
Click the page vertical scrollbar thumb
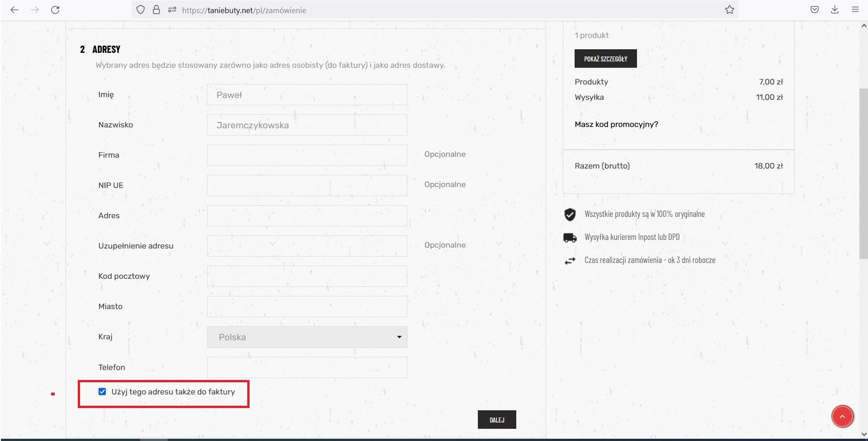[x=863, y=174]
